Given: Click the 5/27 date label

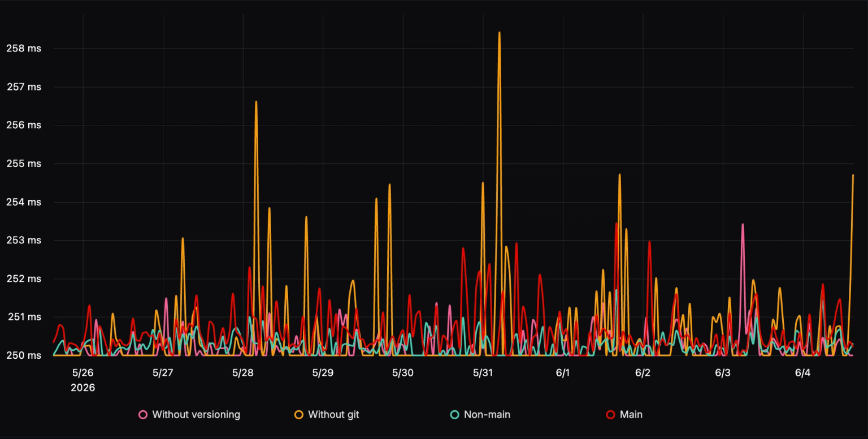Looking at the screenshot, I should pyautogui.click(x=163, y=373).
